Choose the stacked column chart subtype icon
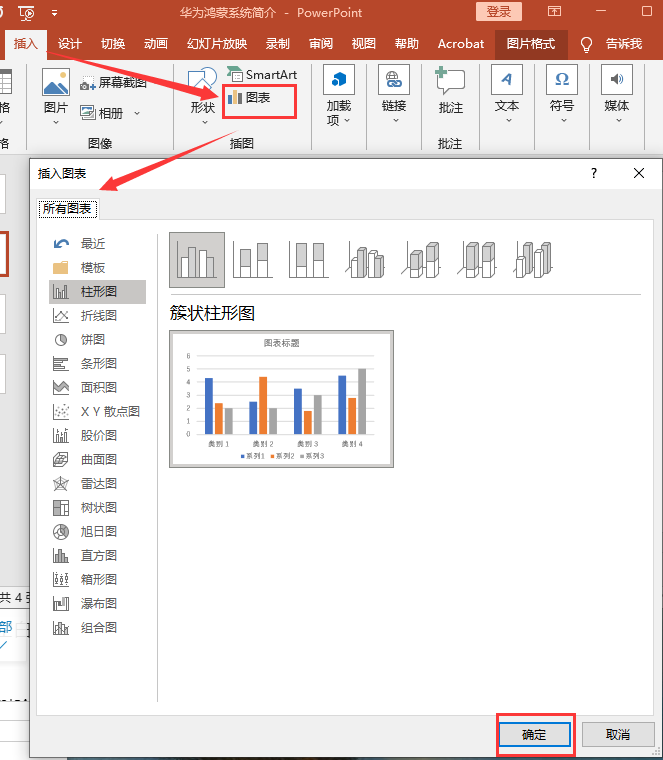 (253, 260)
